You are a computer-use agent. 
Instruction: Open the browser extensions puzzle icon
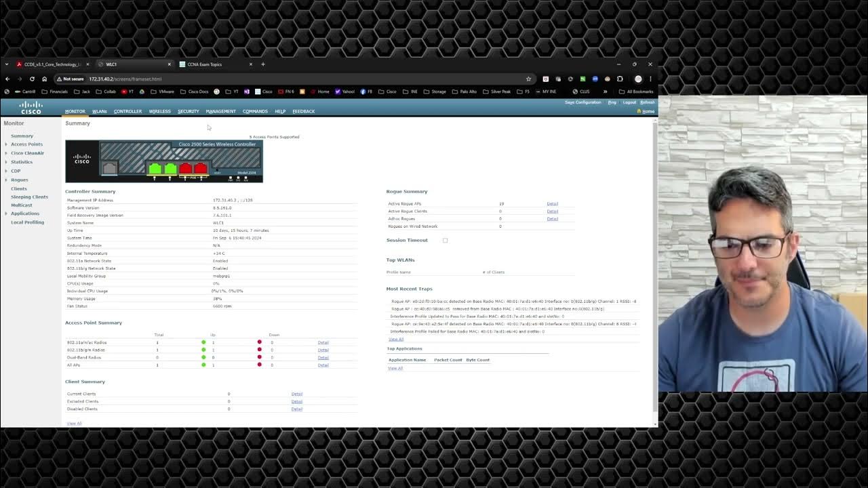pyautogui.click(x=619, y=79)
